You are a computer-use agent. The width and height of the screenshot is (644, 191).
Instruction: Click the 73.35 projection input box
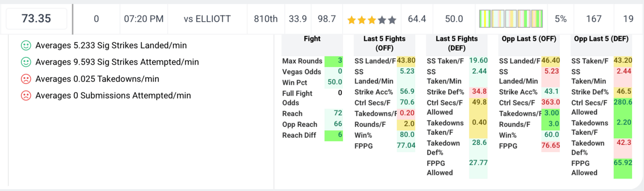coord(36,19)
